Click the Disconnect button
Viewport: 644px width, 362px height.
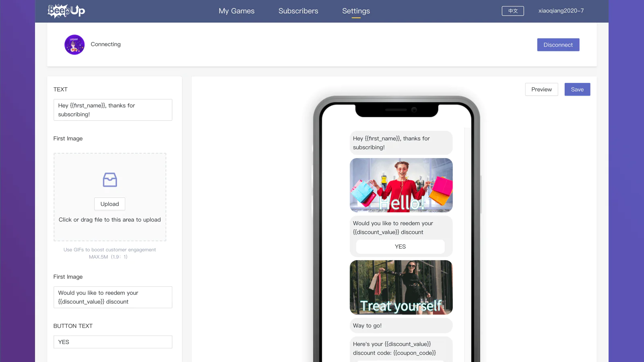click(x=558, y=45)
